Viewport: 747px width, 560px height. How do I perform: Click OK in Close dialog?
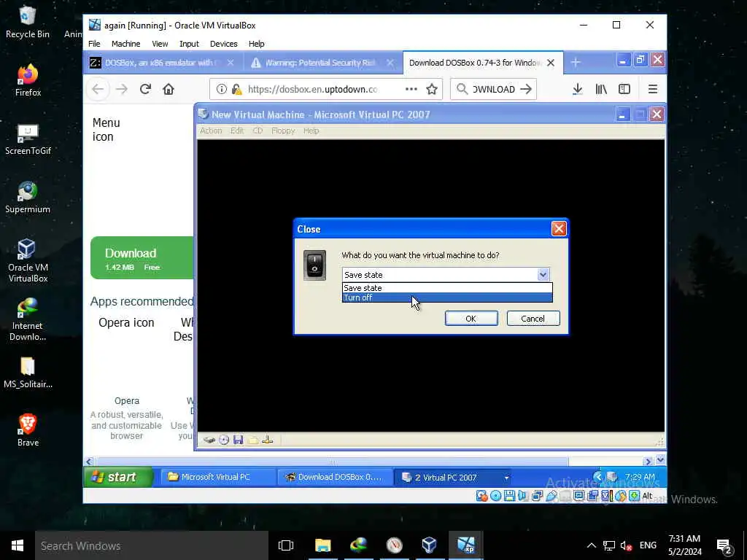click(471, 319)
